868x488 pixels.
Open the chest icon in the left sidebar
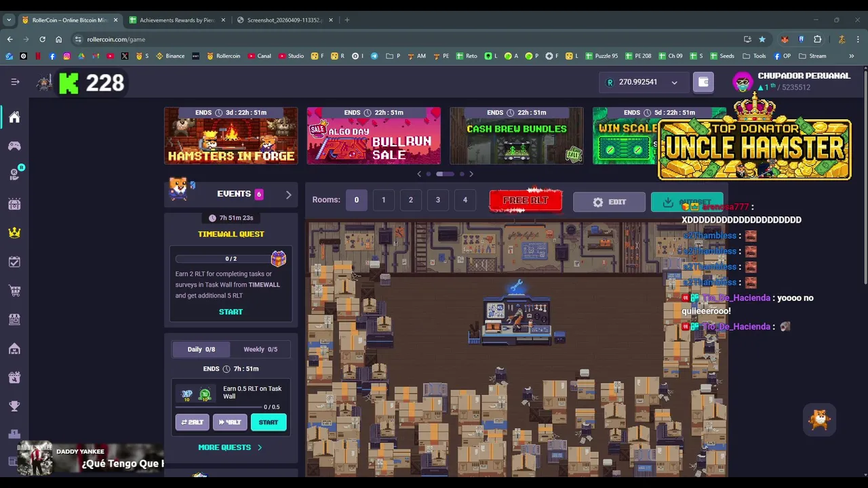pyautogui.click(x=14, y=204)
